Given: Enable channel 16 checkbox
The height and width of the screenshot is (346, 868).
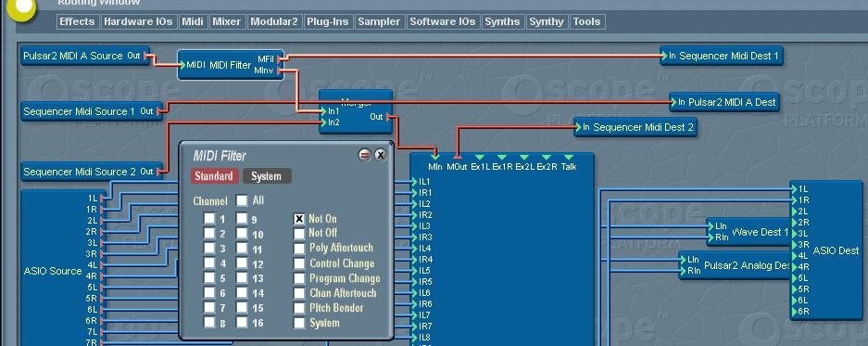Looking at the screenshot, I should coord(242,322).
